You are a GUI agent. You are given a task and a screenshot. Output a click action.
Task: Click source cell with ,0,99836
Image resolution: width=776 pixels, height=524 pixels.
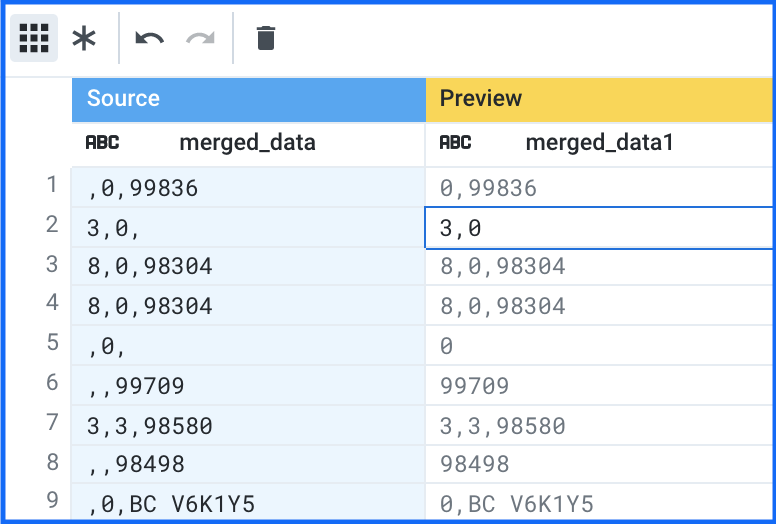pos(248,187)
